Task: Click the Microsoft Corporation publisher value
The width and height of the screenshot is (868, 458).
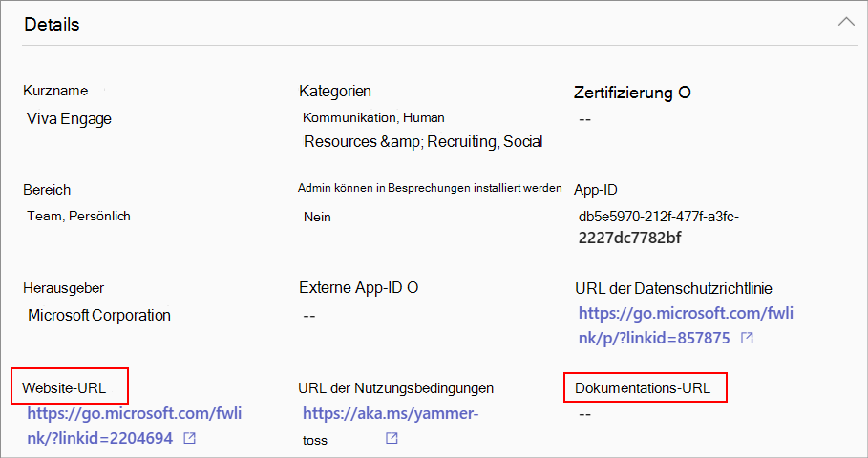Action: pyautogui.click(x=99, y=315)
